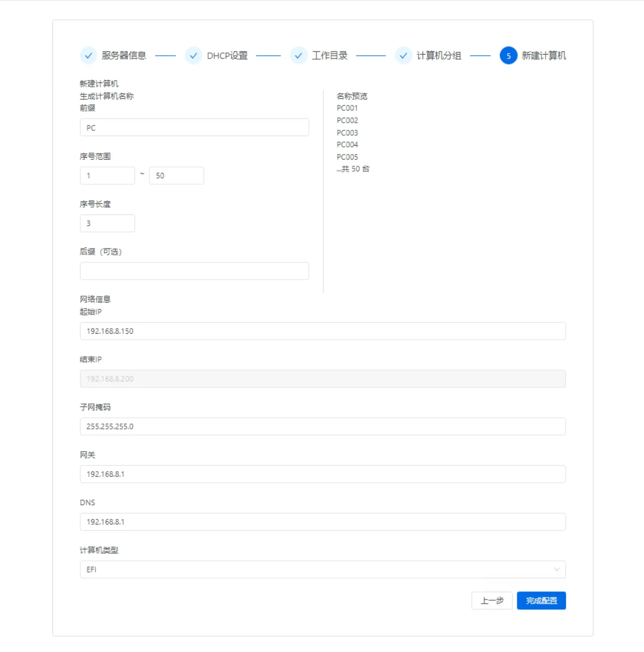Click the 上一步 button

(x=492, y=600)
